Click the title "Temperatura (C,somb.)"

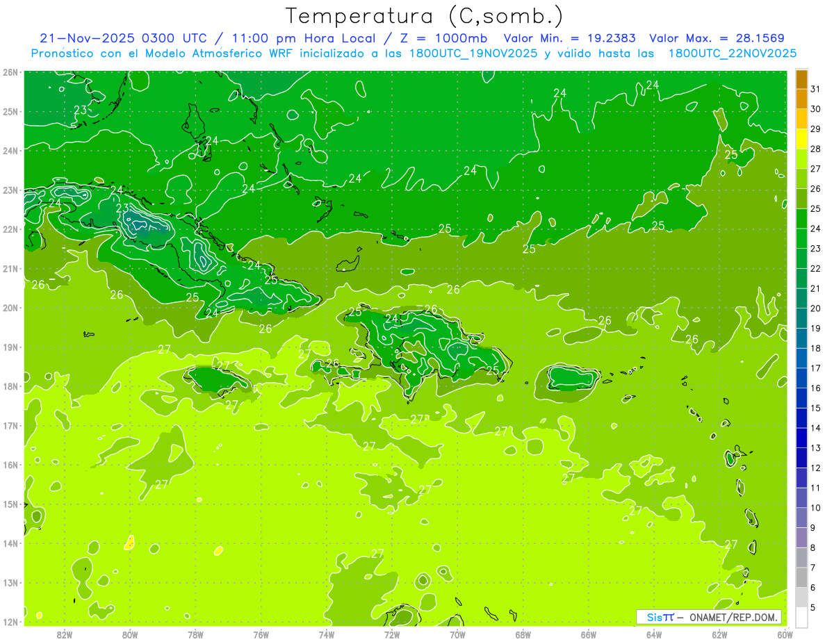(x=425, y=17)
